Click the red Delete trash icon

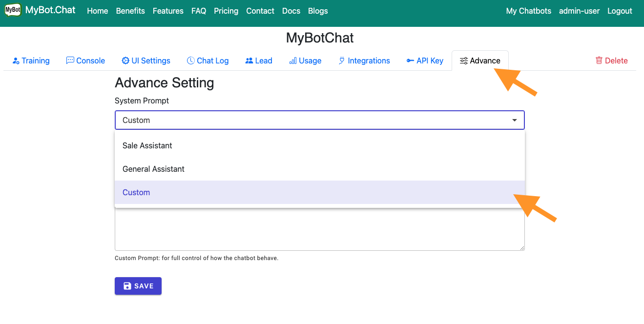(x=599, y=61)
